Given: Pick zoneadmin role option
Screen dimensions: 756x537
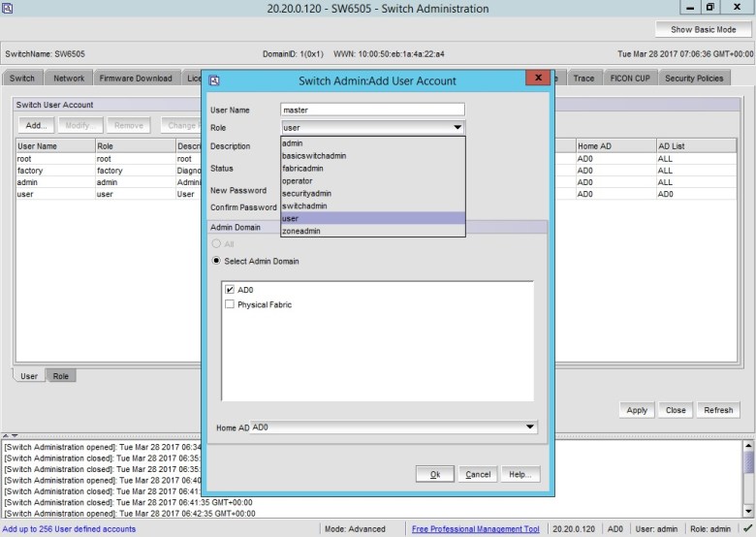Looking at the screenshot, I should pyautogui.click(x=300, y=231).
